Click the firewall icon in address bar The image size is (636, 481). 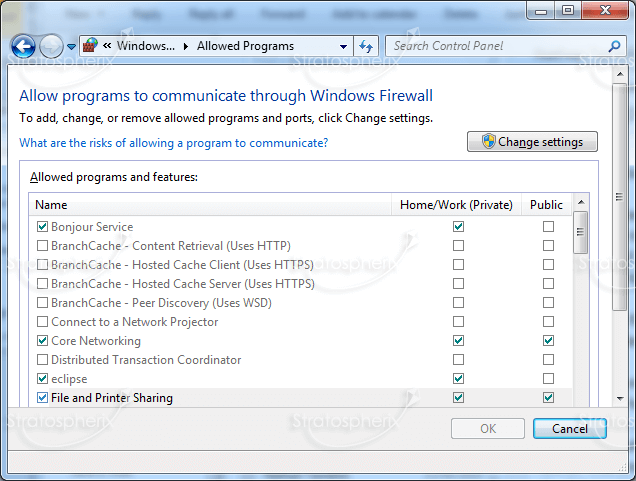click(x=90, y=46)
